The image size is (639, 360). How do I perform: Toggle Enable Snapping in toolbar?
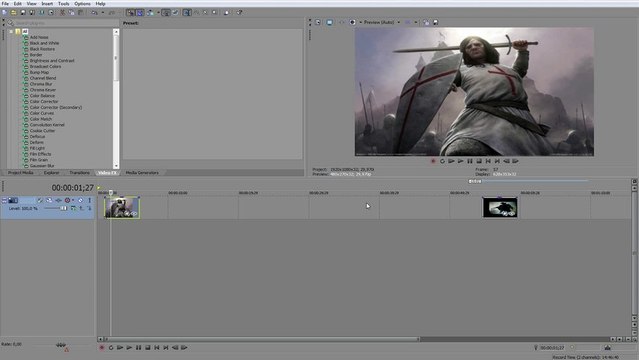coord(130,13)
